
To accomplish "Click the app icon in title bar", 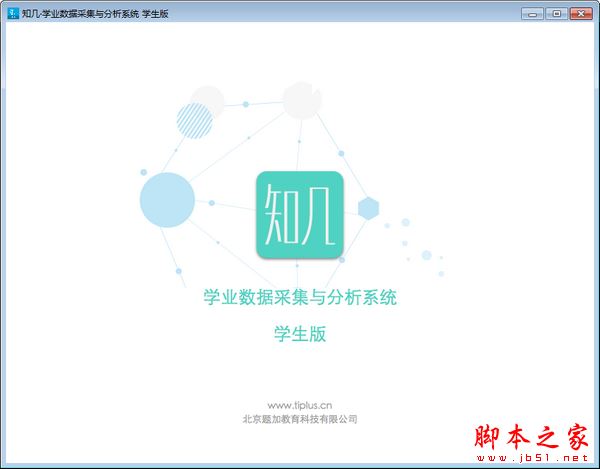I will pyautogui.click(x=13, y=13).
